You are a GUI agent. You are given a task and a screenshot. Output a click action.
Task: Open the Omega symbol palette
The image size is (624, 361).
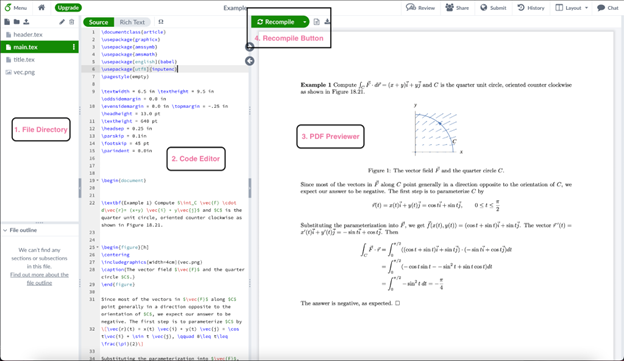[161, 22]
